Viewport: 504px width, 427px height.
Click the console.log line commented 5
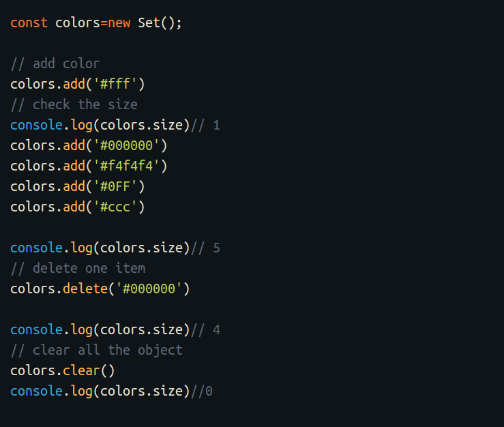click(115, 248)
